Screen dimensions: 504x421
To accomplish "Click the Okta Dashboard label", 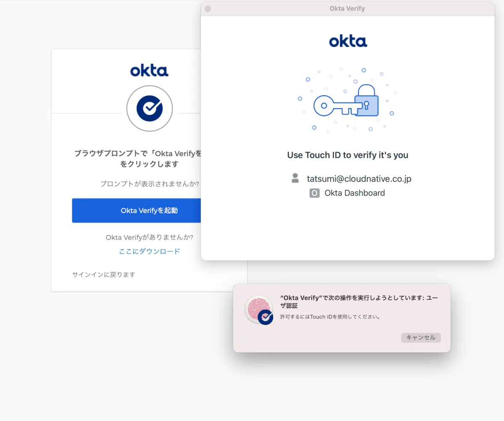I will point(354,193).
